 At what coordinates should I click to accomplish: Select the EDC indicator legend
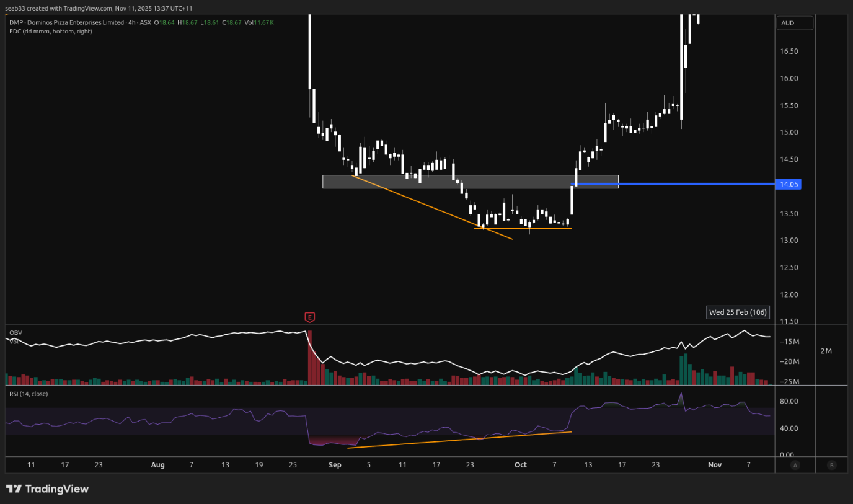[x=50, y=31]
